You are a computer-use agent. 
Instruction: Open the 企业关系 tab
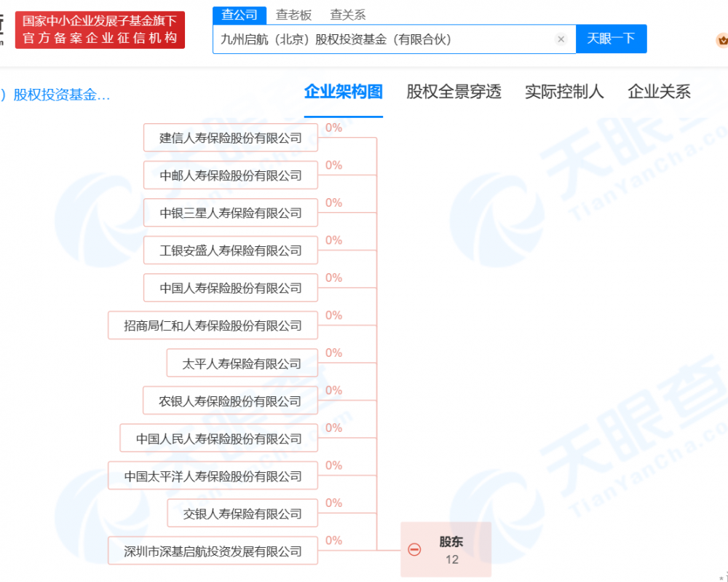click(x=659, y=92)
